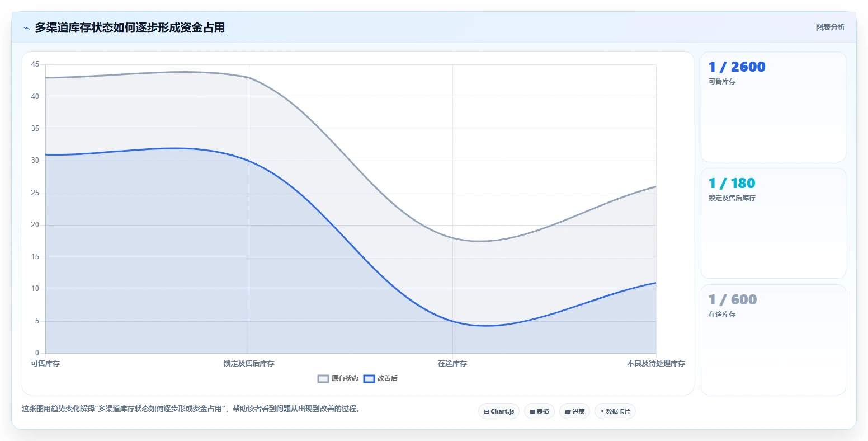
Task: Click the 原有状态 legend label
Action: coord(345,379)
